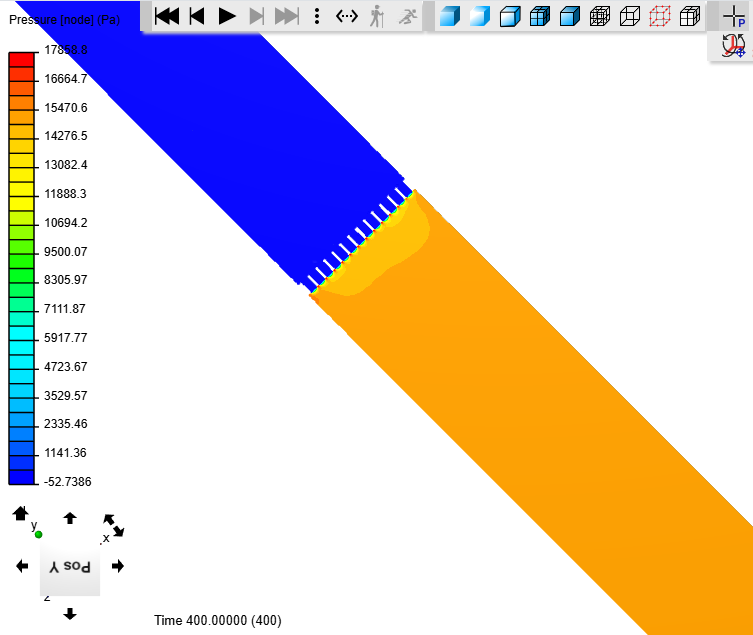Screen dimensions: 753x635
Task: Rotate view up with the top arrow
Action: [x=70, y=518]
